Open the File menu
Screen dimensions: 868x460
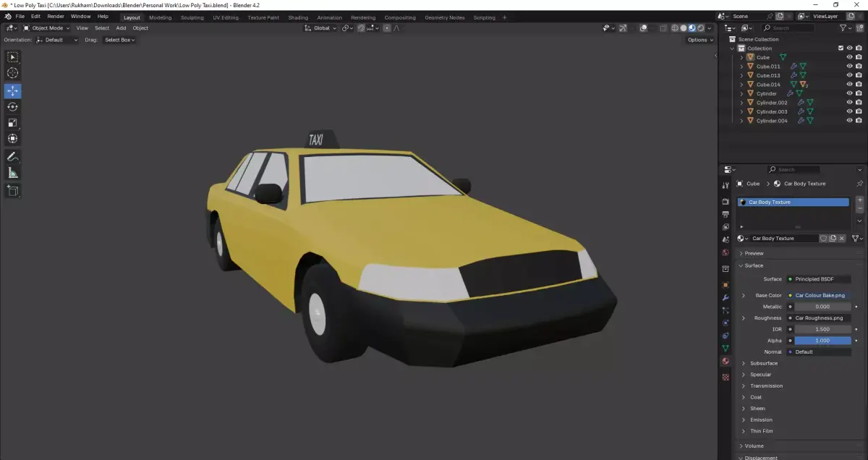pyautogui.click(x=20, y=17)
